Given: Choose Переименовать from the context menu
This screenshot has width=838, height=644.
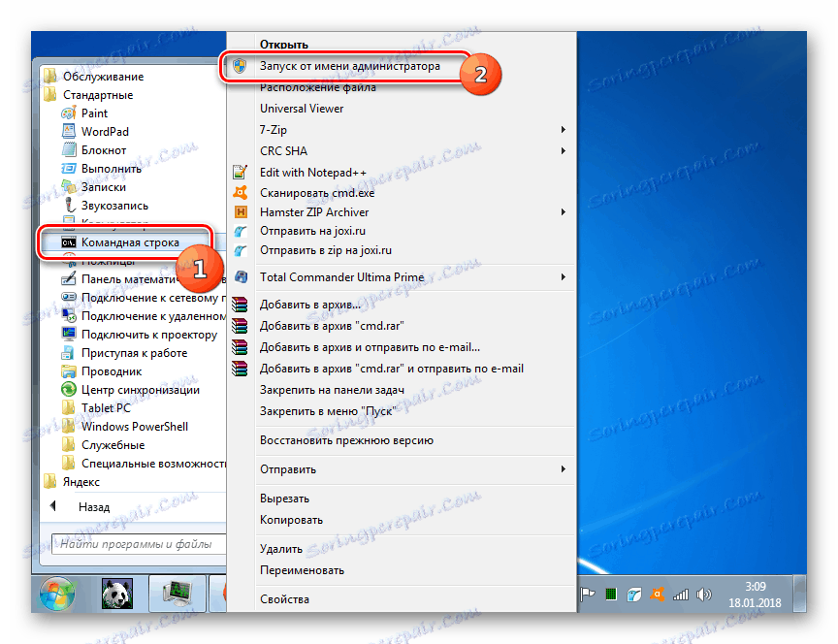Looking at the screenshot, I should tap(302, 570).
